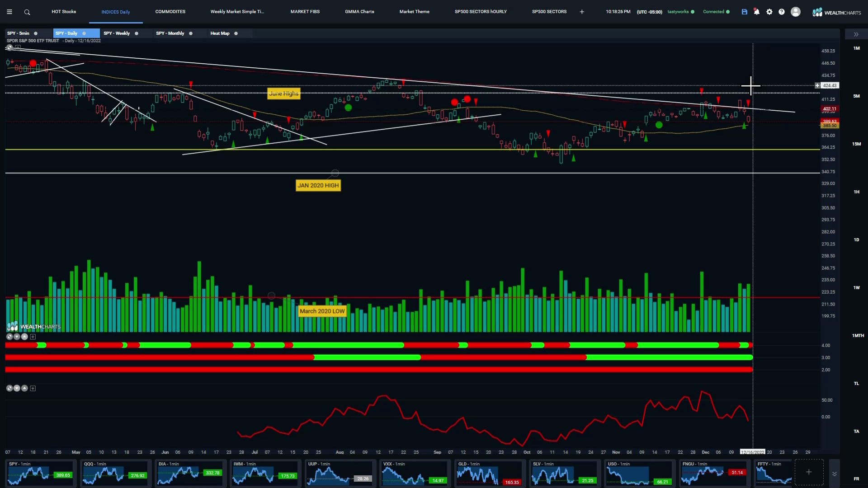This screenshot has width=868, height=488.
Task: Switch to the HOT Stocks workspace tab
Action: click(64, 12)
